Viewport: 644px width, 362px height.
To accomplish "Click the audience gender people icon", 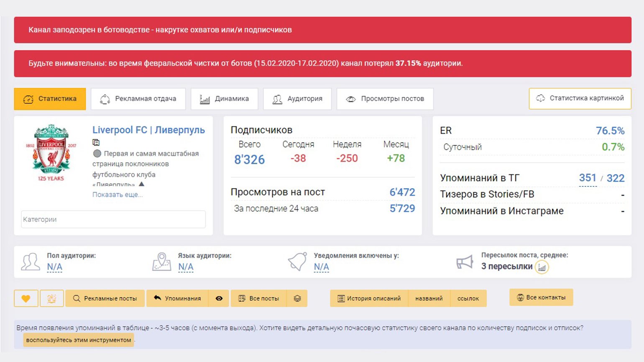I will (31, 262).
